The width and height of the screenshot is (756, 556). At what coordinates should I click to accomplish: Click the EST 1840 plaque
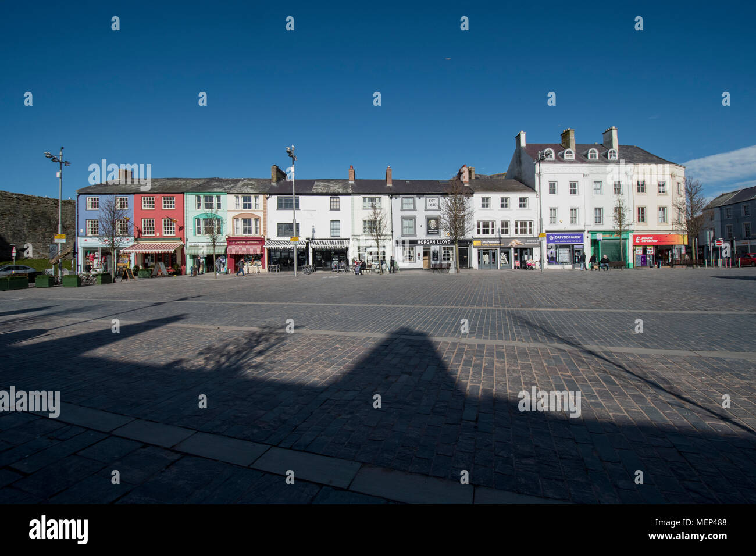(432, 203)
